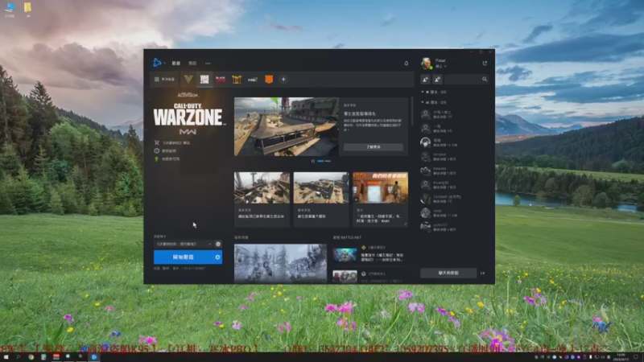Select the second friend in list

(454, 129)
